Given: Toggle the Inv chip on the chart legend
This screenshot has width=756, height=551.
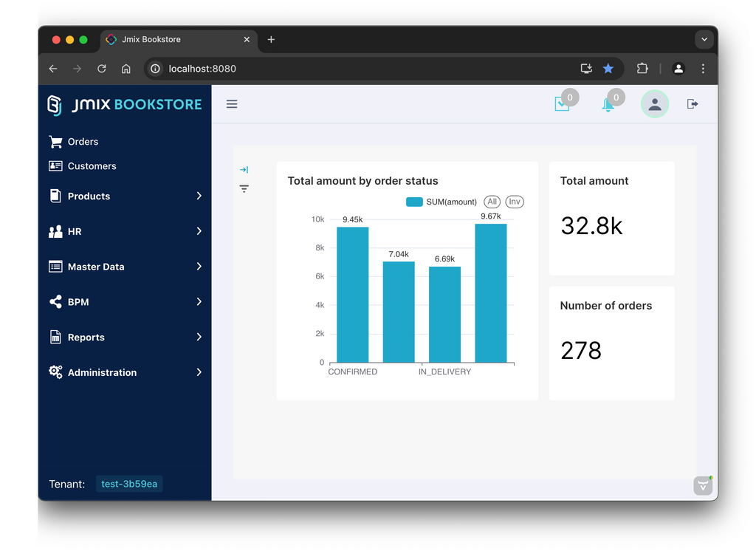Looking at the screenshot, I should pos(514,201).
